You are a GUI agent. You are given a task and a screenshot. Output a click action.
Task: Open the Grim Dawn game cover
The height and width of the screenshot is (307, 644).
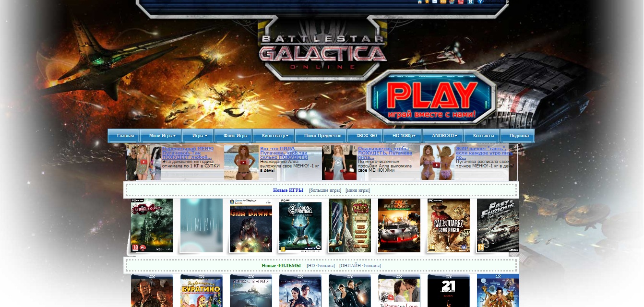[251, 225]
